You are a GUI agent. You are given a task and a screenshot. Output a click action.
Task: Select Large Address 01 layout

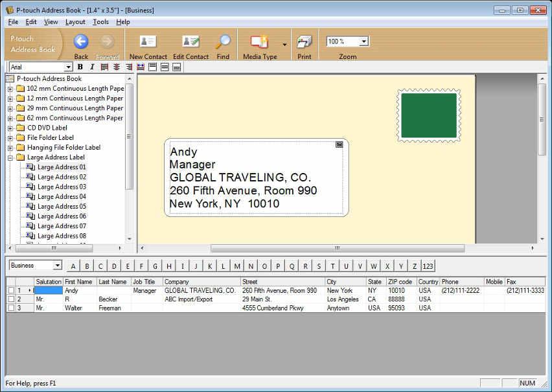point(62,167)
